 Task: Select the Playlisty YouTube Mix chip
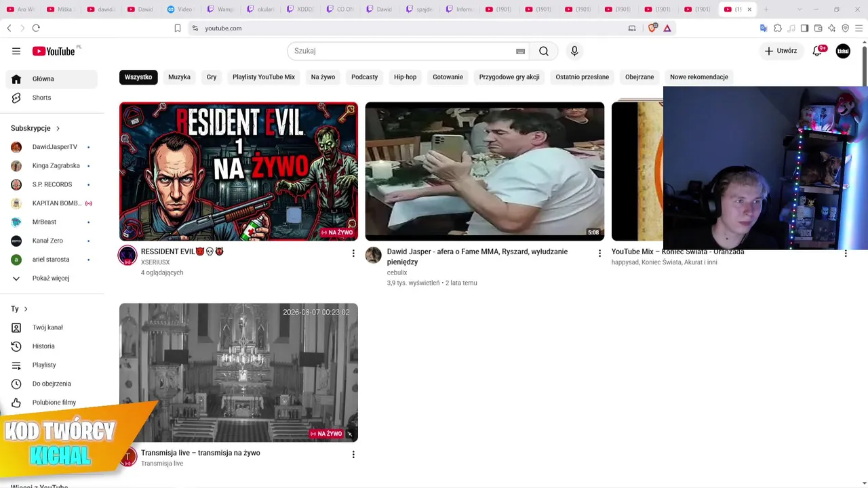coord(264,77)
